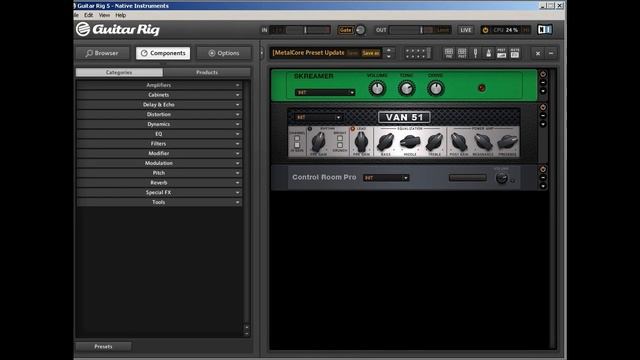Click the Van 51 Treble knob
The image size is (640, 360).
click(x=434, y=142)
